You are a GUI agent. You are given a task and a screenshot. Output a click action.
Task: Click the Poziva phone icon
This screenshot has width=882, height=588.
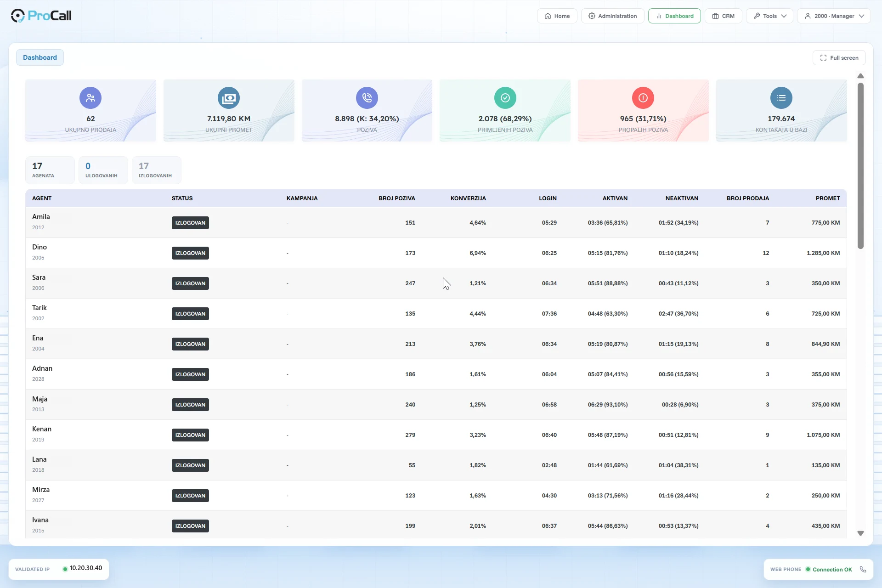tap(367, 98)
